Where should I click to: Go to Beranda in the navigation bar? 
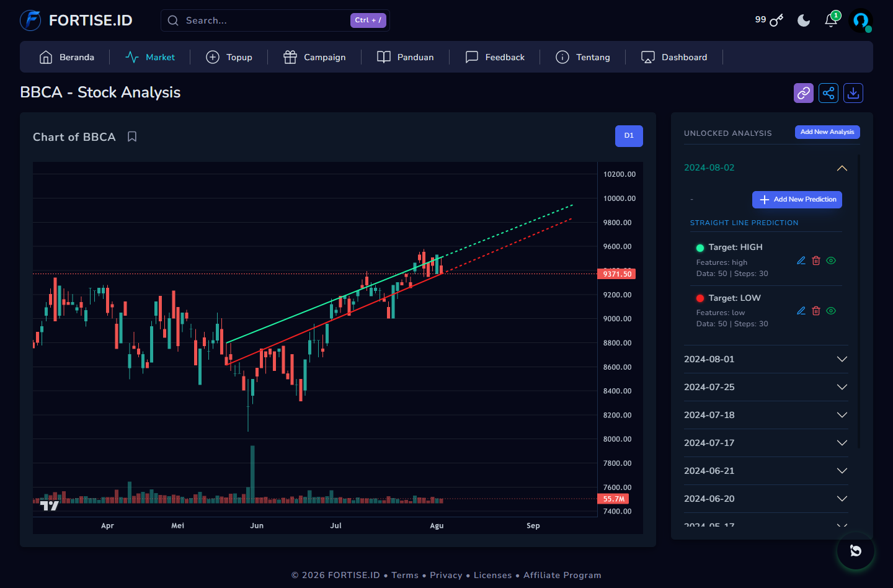click(67, 57)
